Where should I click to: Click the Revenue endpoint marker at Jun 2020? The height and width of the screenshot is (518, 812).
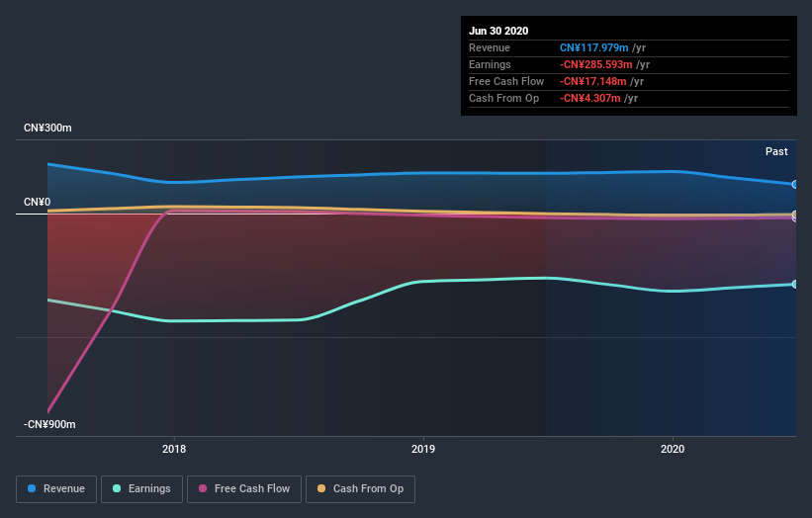tap(794, 184)
